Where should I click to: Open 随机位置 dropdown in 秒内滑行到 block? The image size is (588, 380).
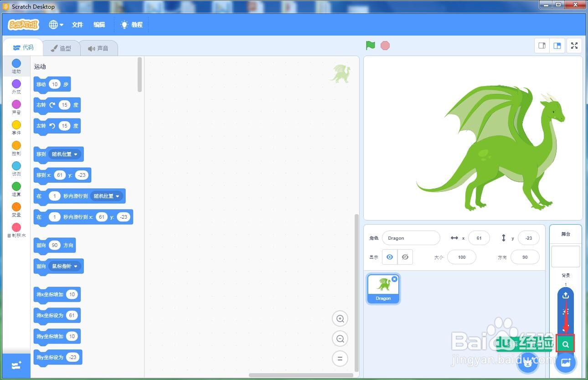coord(107,196)
